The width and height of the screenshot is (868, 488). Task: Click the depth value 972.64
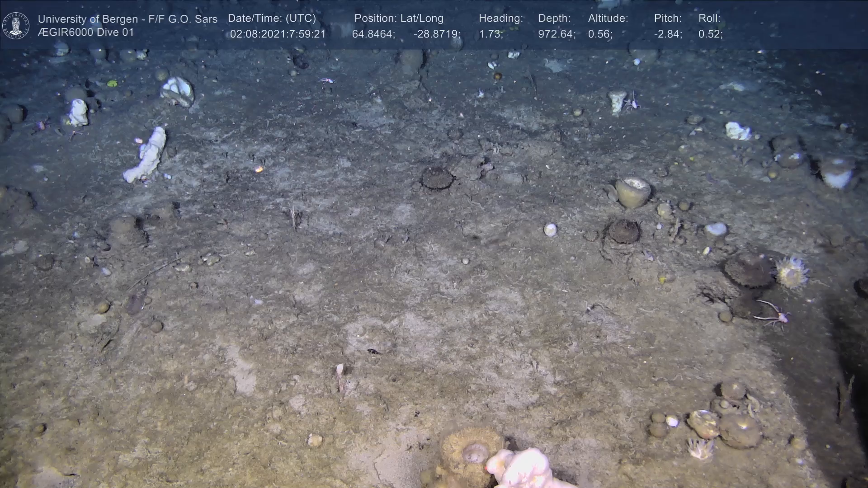[x=557, y=34]
